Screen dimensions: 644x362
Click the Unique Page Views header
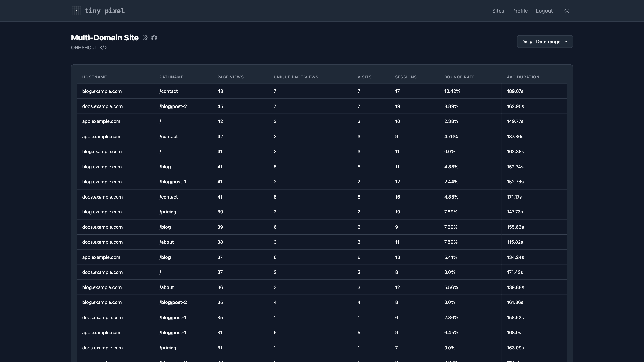[x=296, y=77]
